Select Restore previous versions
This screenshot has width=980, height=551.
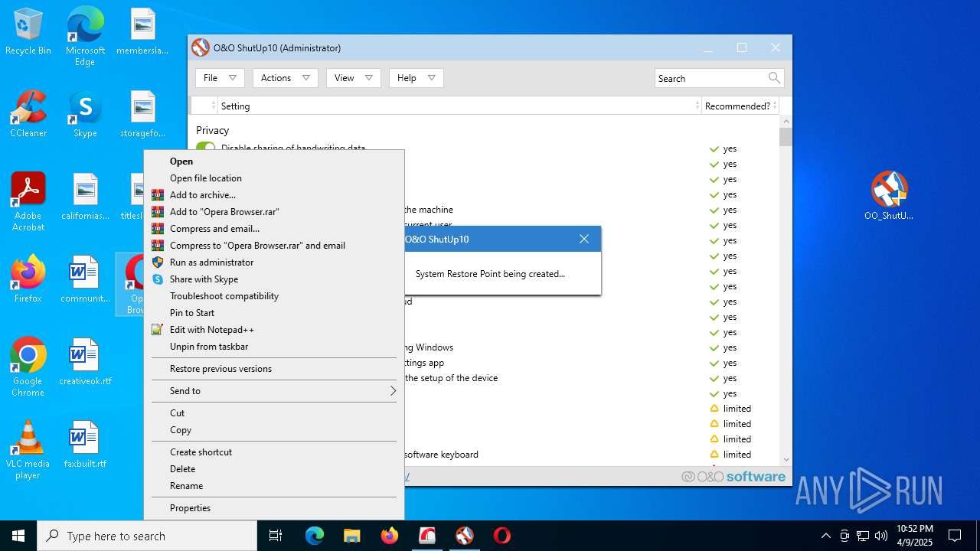tap(274, 369)
